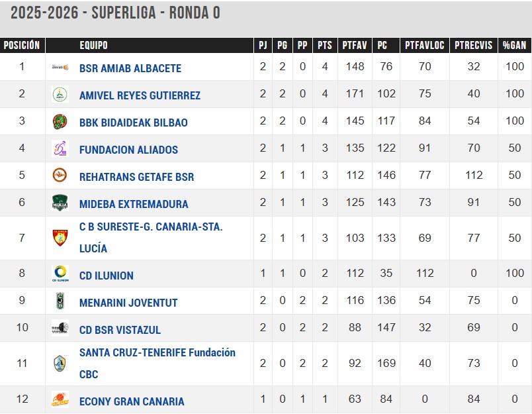Viewport: 532px width, 414px height.
Task: Click the Menarini Joventut team logo
Action: (x=60, y=302)
